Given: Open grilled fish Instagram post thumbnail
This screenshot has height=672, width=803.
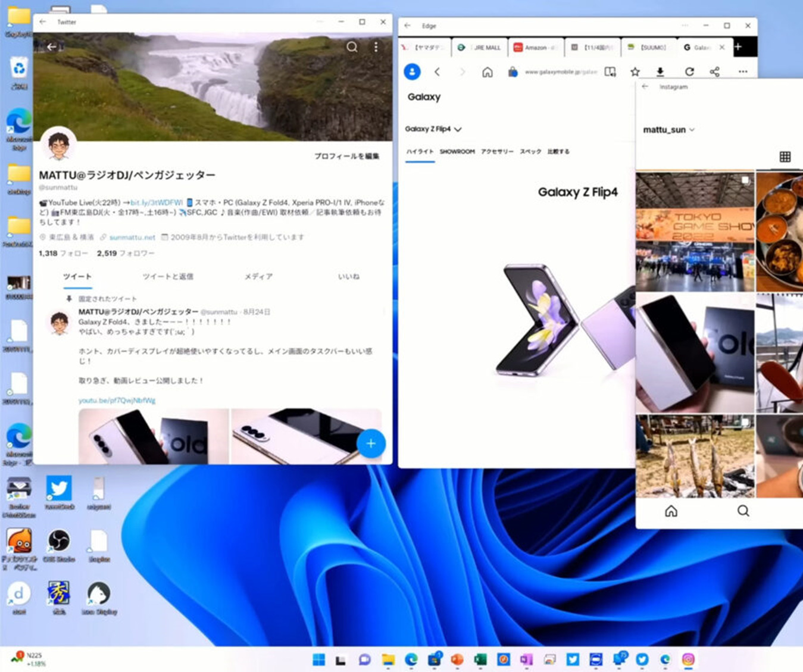Looking at the screenshot, I should (x=695, y=456).
